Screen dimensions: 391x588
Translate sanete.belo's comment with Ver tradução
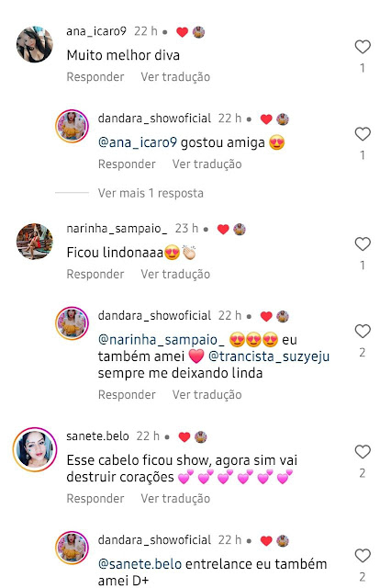tap(175, 498)
